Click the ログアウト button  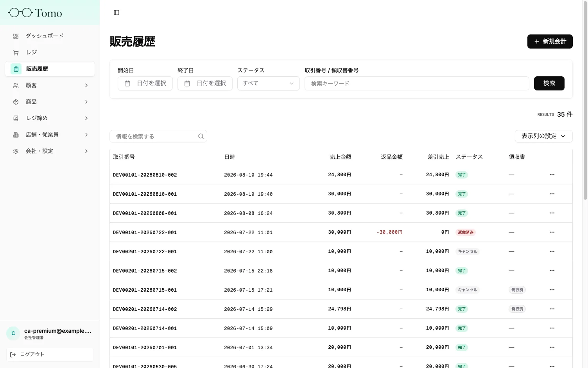50,355
